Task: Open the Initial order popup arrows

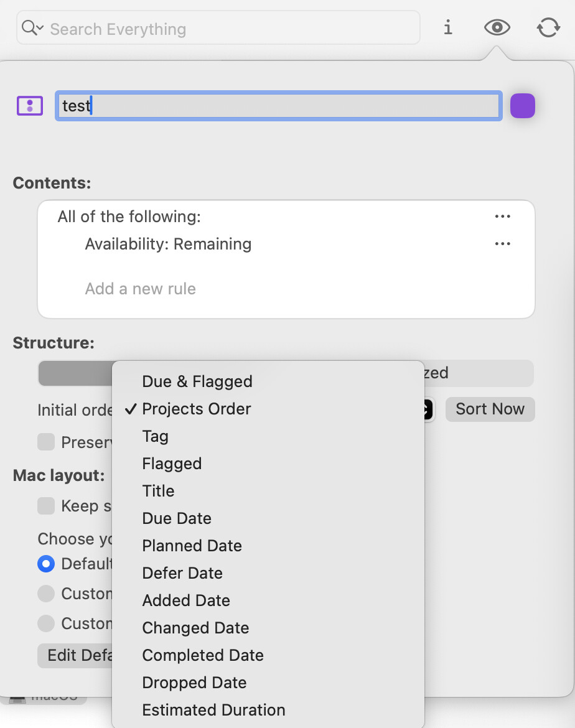Action: 426,409
